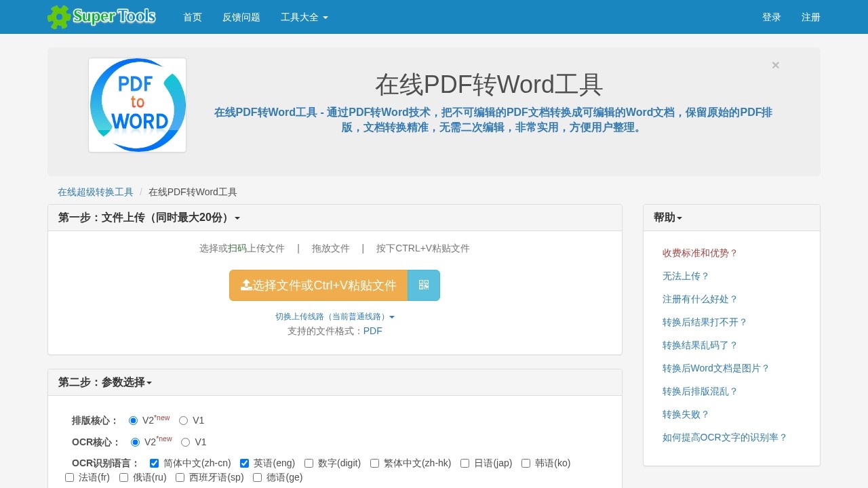
Task: Click the Super Tools gear logo
Action: pyautogui.click(x=102, y=17)
